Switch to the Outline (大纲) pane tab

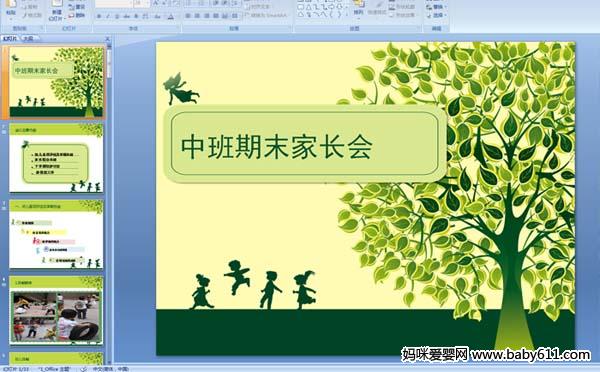[28, 38]
